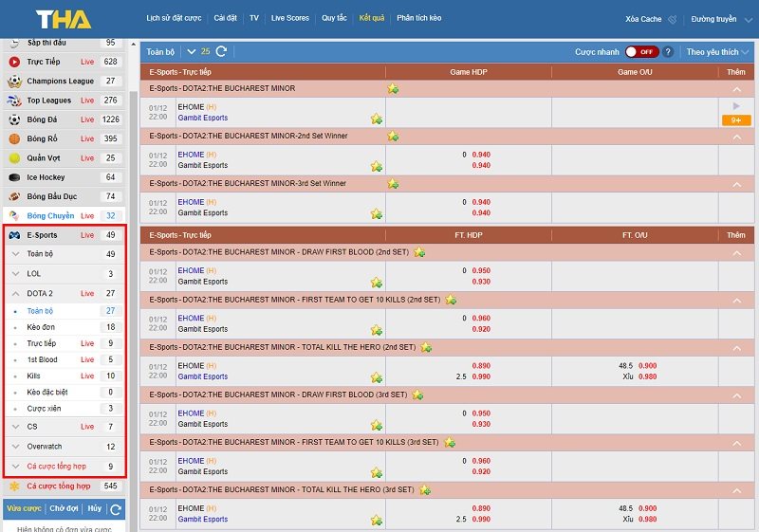
Task: Select Kills under DOTA 2
Action: [64, 376]
